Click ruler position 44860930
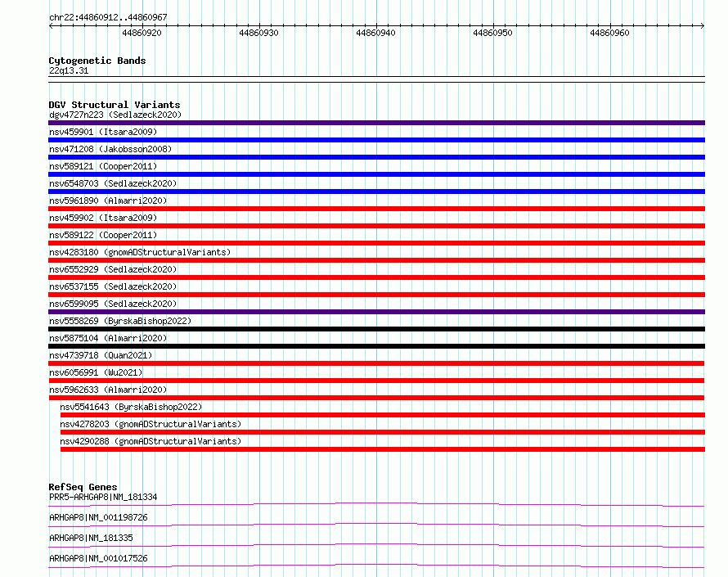The height and width of the screenshot is (577, 728). pos(258,33)
